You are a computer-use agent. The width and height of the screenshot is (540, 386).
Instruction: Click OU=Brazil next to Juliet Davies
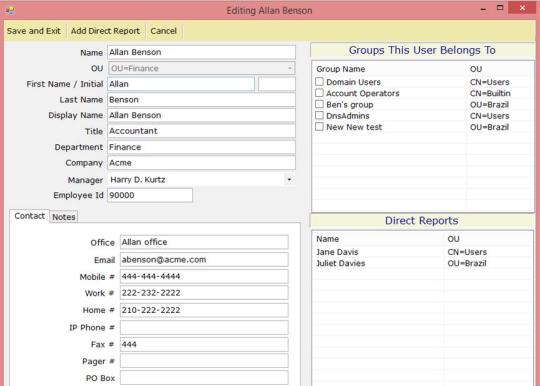click(467, 263)
